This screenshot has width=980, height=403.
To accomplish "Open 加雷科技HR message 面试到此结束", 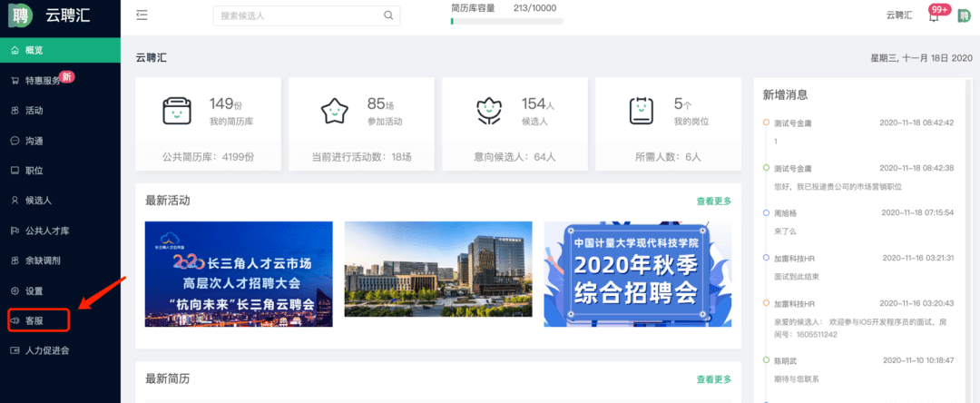I will pyautogui.click(x=797, y=276).
